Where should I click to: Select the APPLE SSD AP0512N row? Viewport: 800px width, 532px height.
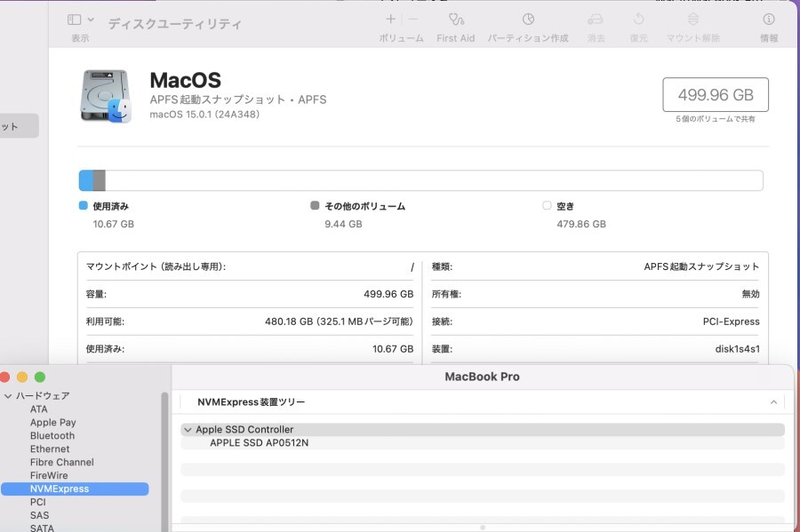point(483,443)
